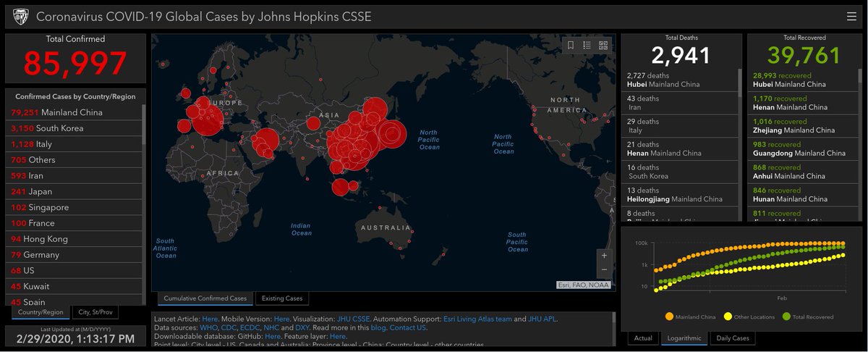Click 983 recovered Guangdong entry
The height and width of the screenshot is (352, 868).
click(804, 149)
